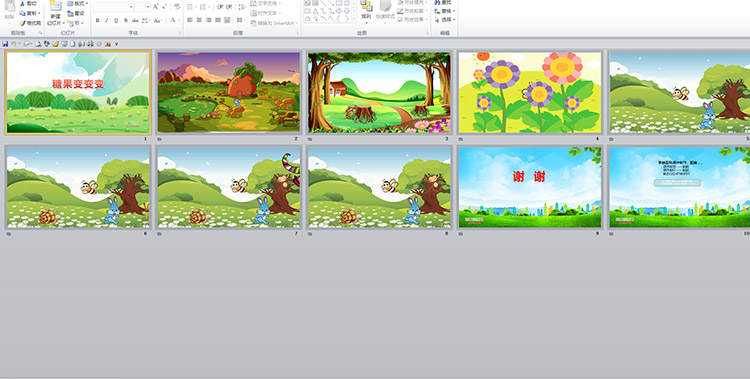Click the Increase Font Size icon

pos(155,7)
